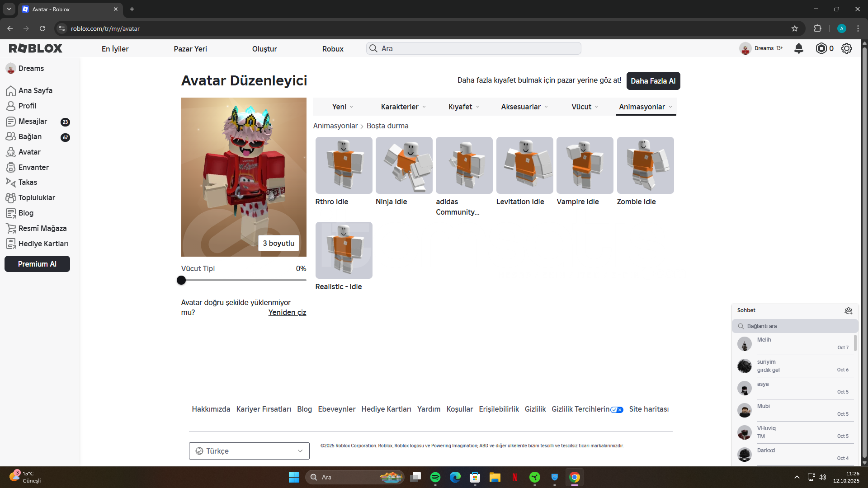Open Mesajlar in the sidebar
This screenshot has height=488, width=868.
33,121
